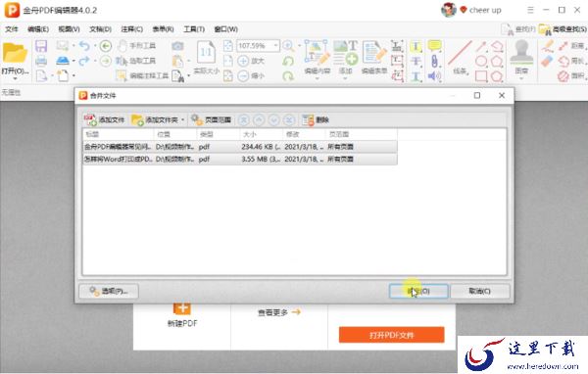Open the 编辑(E) menu

[38, 29]
